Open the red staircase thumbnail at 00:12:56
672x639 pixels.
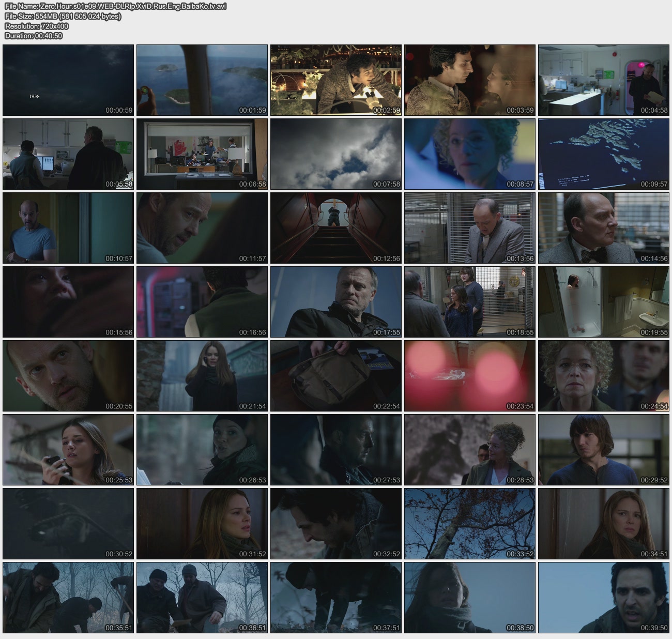click(x=336, y=228)
